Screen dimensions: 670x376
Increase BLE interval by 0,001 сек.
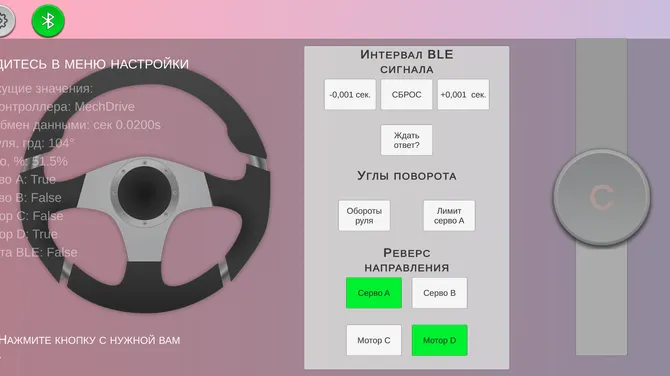463,94
